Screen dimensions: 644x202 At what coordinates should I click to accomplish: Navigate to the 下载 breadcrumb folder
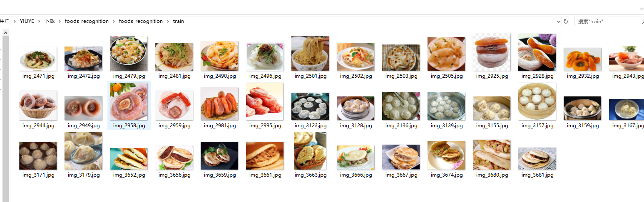click(50, 21)
